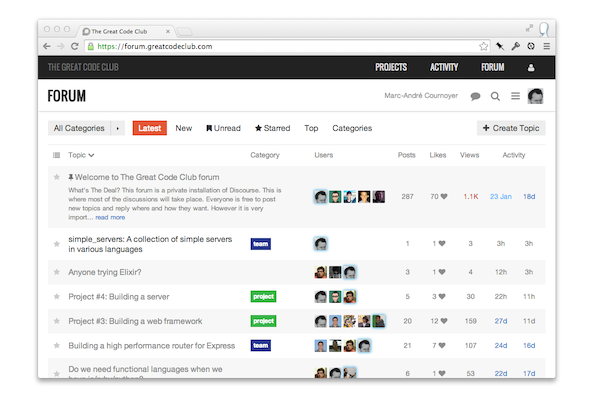Click the avatar in the simple_servers row
Screen dimensions: 599x410
click(321, 244)
